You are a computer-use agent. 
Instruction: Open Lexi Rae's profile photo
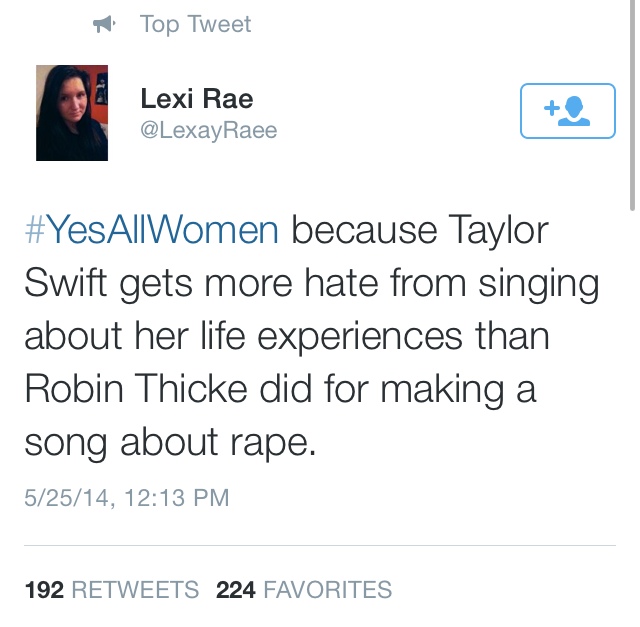(72, 113)
